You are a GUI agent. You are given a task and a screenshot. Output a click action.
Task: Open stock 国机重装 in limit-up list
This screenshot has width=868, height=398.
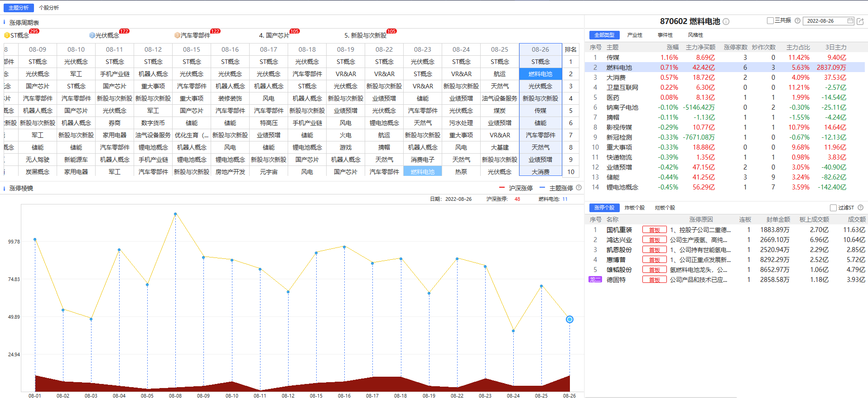(619, 230)
